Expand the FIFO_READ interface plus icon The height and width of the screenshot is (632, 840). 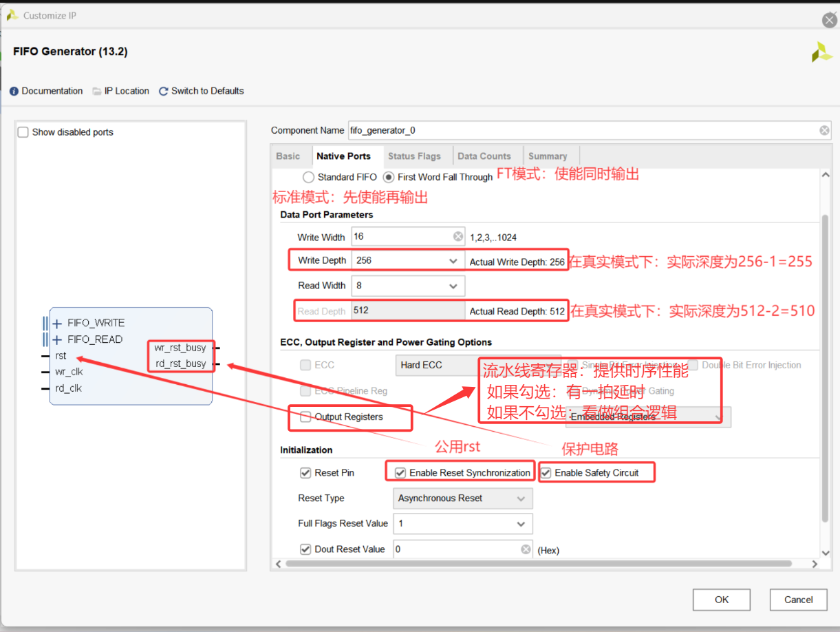click(57, 339)
